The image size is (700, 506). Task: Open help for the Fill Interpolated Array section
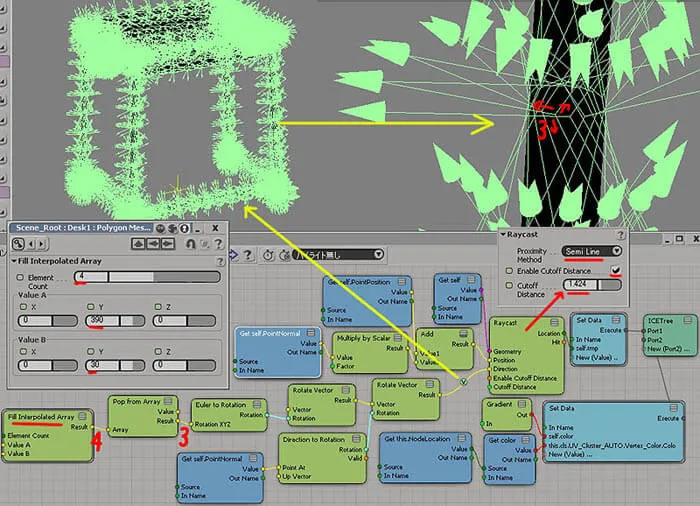(x=220, y=261)
